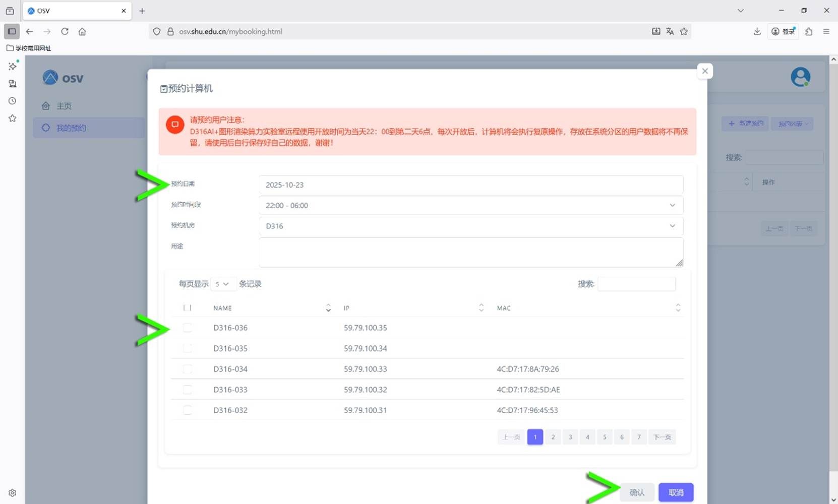Click the 取消 cancel button
The width and height of the screenshot is (838, 504).
[x=676, y=492]
